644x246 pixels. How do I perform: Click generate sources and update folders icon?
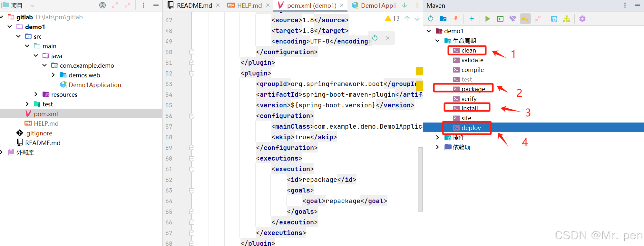(x=443, y=19)
